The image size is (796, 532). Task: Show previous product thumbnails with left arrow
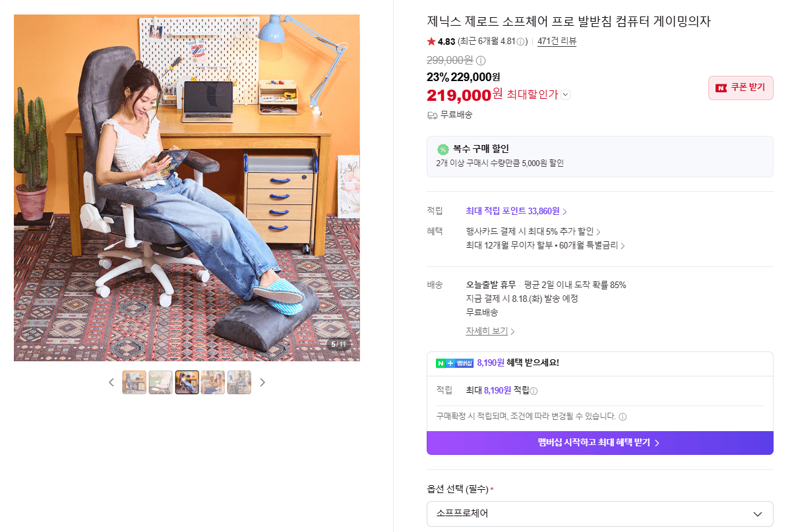111,382
